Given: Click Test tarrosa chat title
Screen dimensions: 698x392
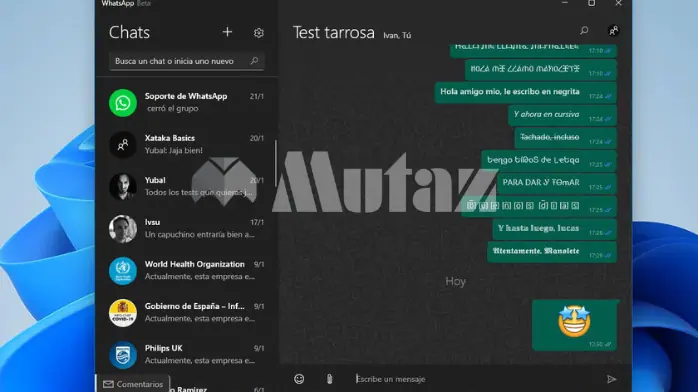Looking at the screenshot, I should coord(333,32).
